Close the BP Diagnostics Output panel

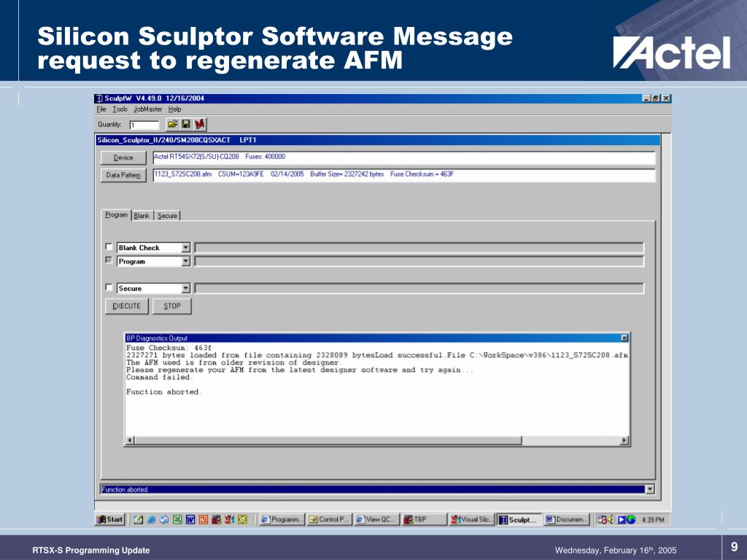click(624, 338)
